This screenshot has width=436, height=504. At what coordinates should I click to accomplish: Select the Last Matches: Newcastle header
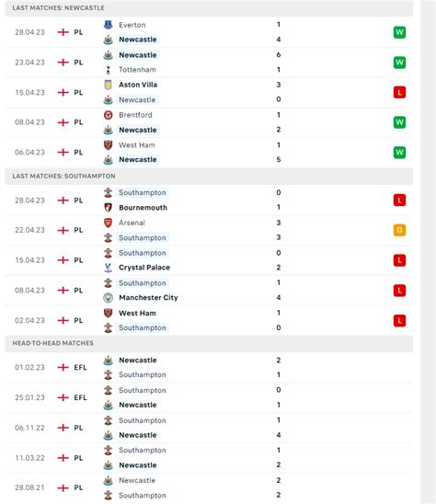pyautogui.click(x=209, y=8)
